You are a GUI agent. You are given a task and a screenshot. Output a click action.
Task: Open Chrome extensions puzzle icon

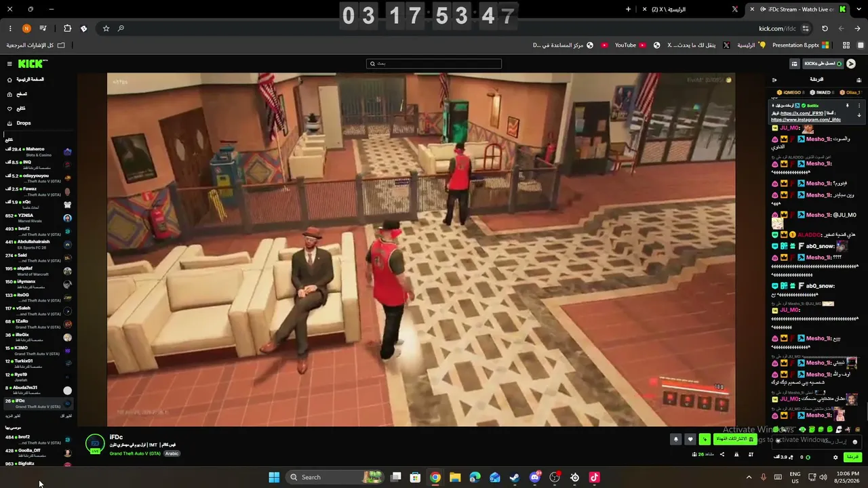point(67,28)
